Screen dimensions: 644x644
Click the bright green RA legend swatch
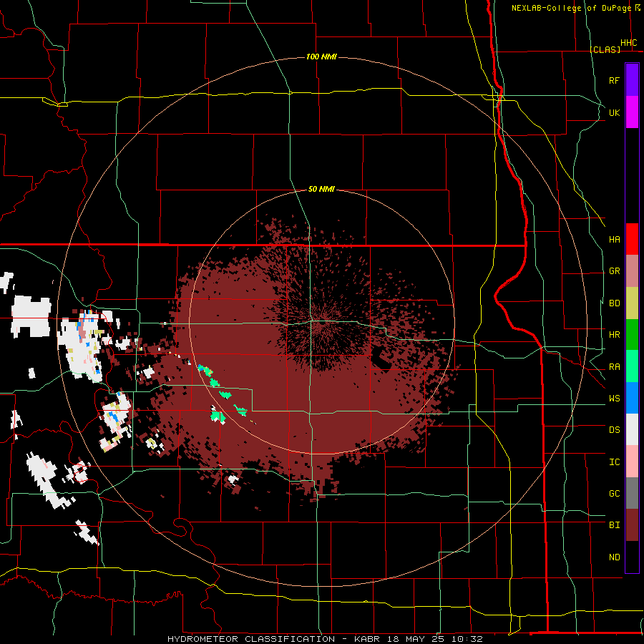632,366
